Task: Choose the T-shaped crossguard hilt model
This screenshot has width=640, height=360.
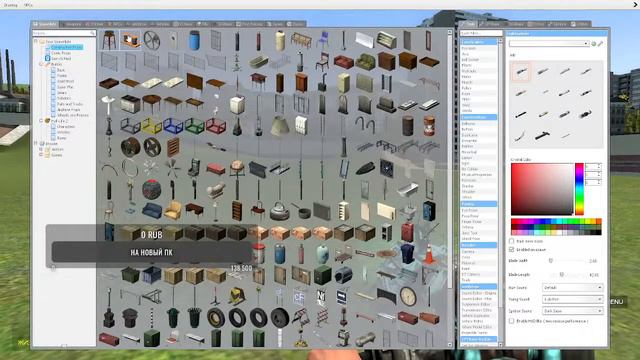Action: pos(542,135)
